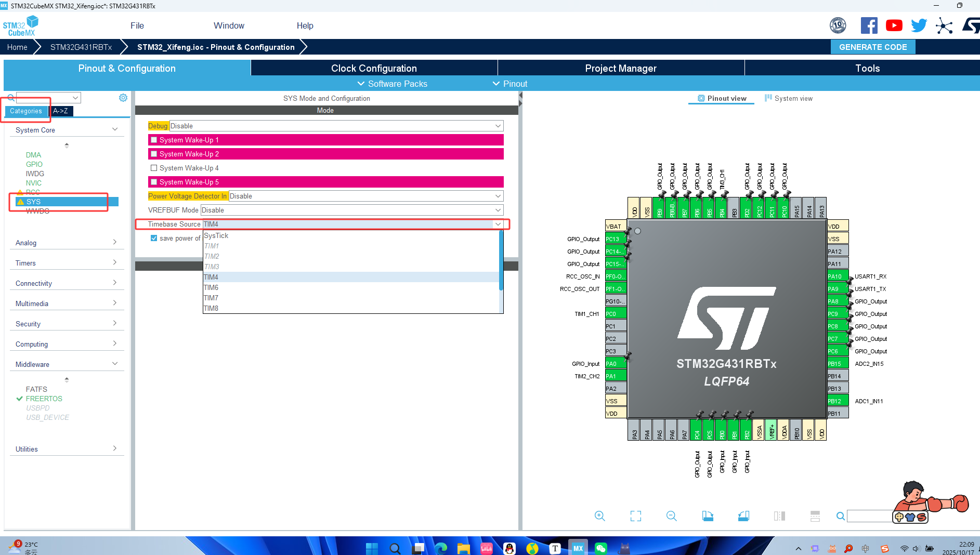Fit the chip view to screen

click(635, 516)
